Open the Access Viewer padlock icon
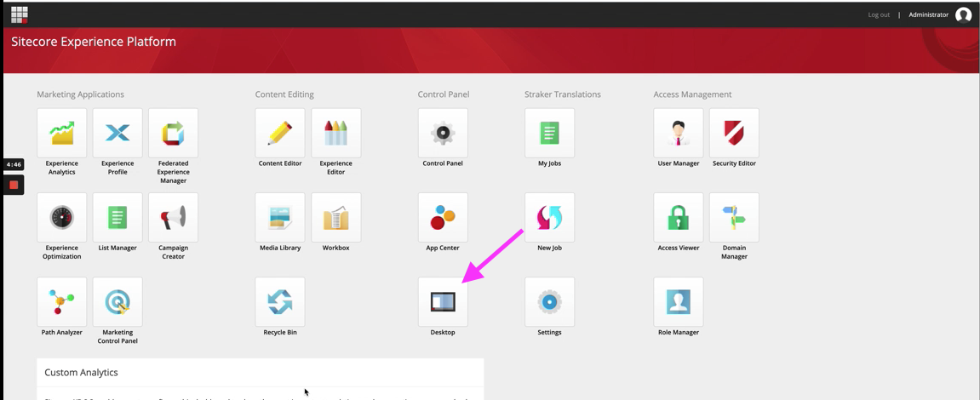This screenshot has width=980, height=400. [x=678, y=218]
